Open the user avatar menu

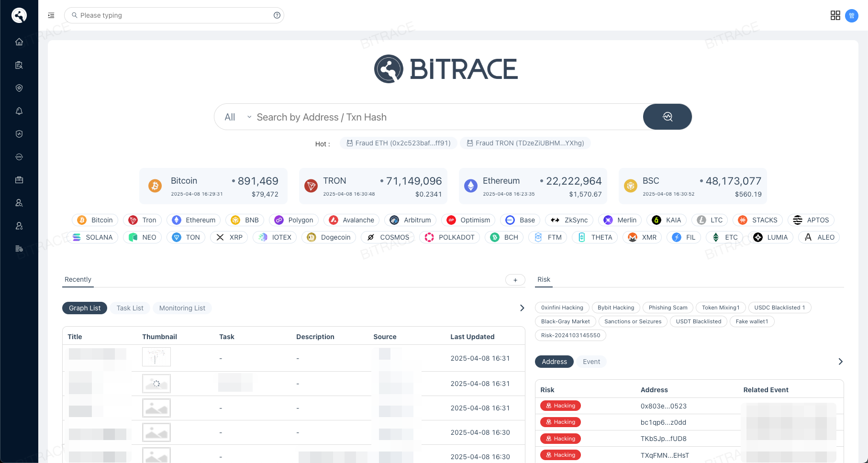[x=852, y=15]
